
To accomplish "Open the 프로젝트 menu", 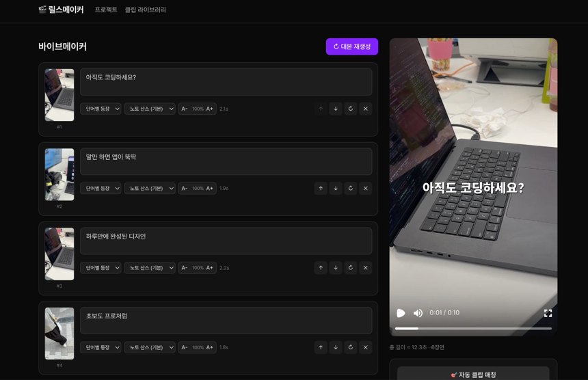I will pyautogui.click(x=106, y=10).
